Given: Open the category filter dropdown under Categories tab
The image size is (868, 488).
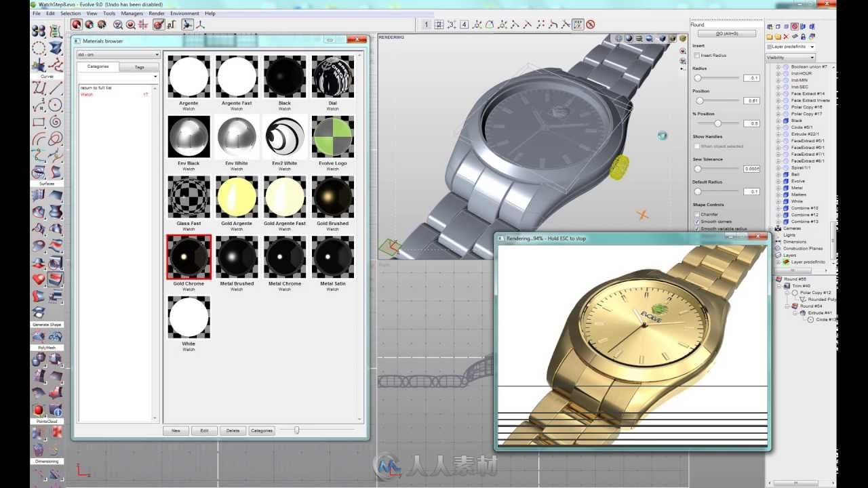Looking at the screenshot, I should tap(118, 77).
